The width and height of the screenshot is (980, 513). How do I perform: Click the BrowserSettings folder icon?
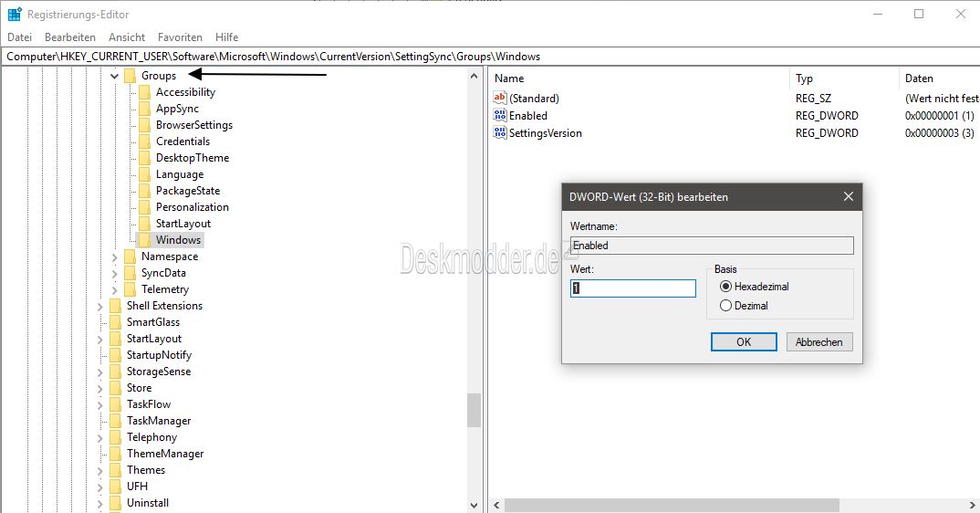(x=144, y=125)
